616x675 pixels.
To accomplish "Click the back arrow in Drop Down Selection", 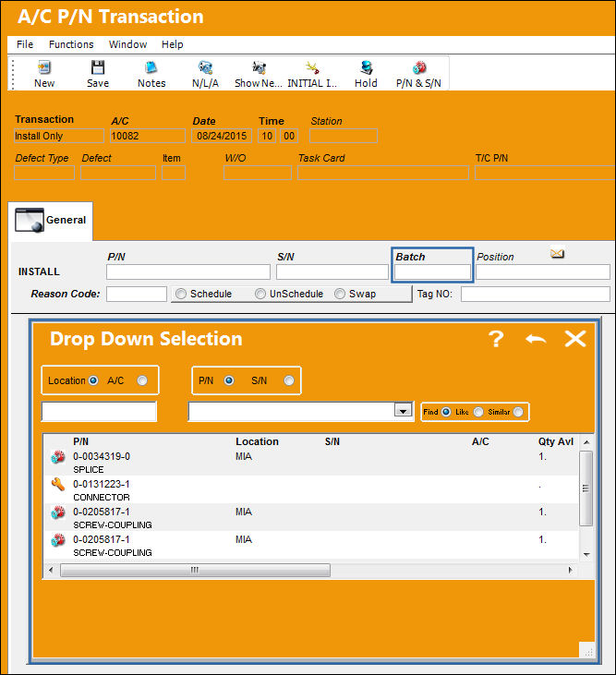I will point(536,339).
